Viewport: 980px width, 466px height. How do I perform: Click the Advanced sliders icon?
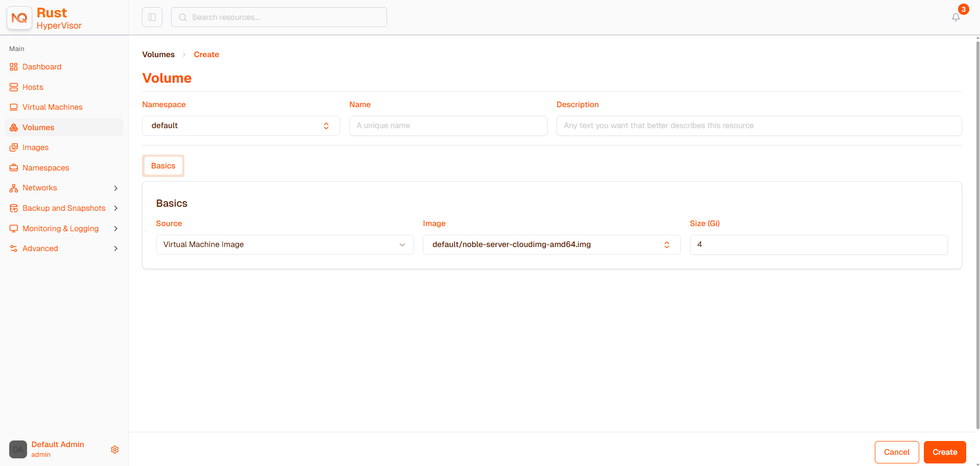[14, 249]
